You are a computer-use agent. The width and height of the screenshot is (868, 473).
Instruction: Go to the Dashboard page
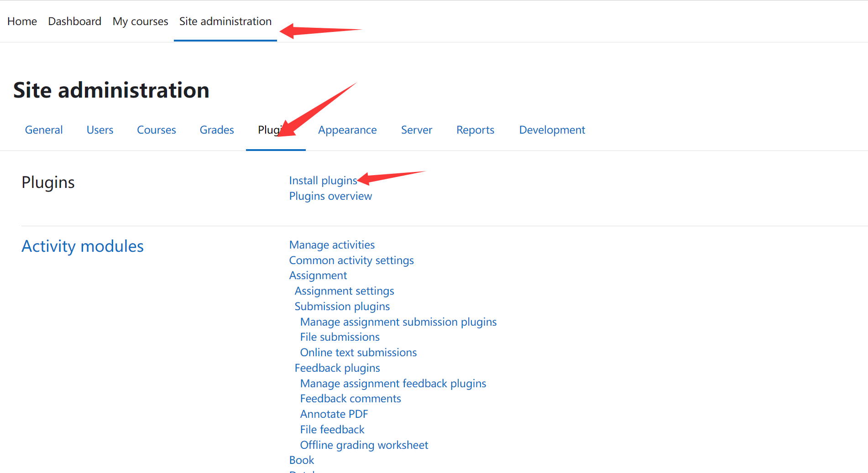(x=74, y=21)
